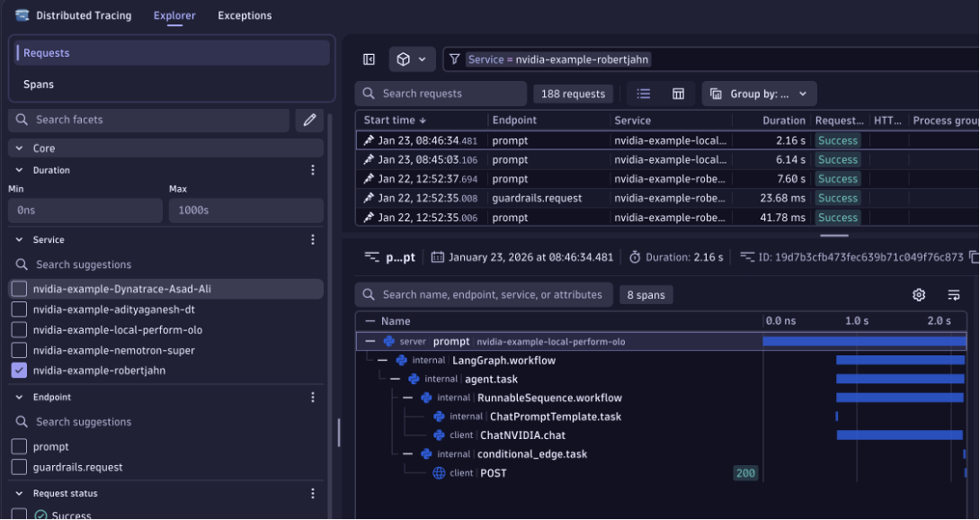Open Service facet three-dot menu
The height and width of the screenshot is (520, 980).
313,240
